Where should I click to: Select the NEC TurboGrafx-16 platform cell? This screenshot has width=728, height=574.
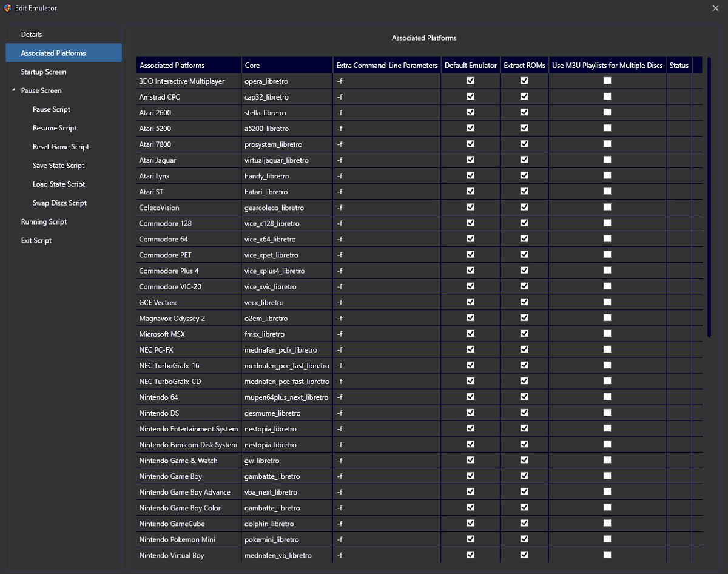pos(189,366)
